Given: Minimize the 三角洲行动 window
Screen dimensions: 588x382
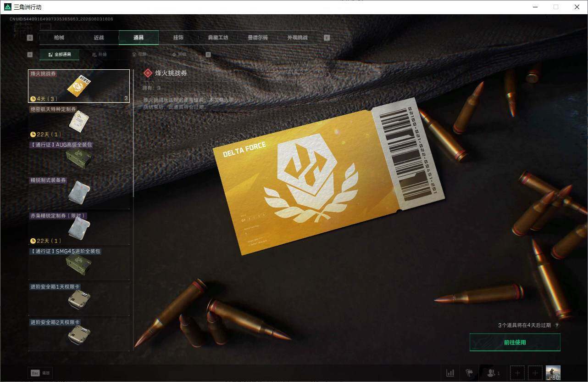Looking at the screenshot, I should [x=535, y=7].
